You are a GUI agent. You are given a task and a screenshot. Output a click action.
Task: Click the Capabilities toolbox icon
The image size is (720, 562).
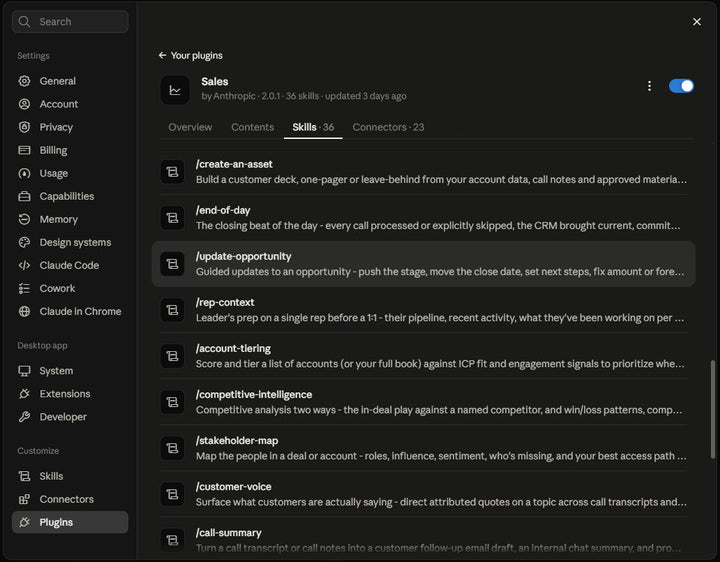(24, 196)
